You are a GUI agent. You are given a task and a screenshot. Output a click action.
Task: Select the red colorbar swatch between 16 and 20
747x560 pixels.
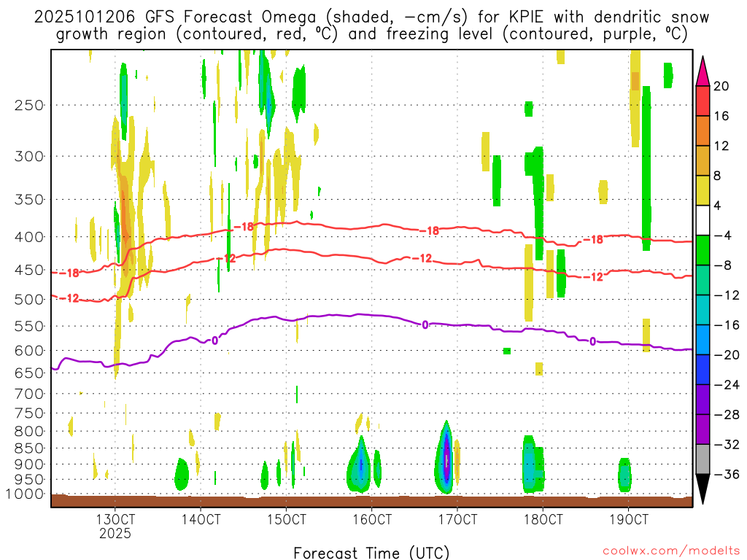click(x=703, y=101)
